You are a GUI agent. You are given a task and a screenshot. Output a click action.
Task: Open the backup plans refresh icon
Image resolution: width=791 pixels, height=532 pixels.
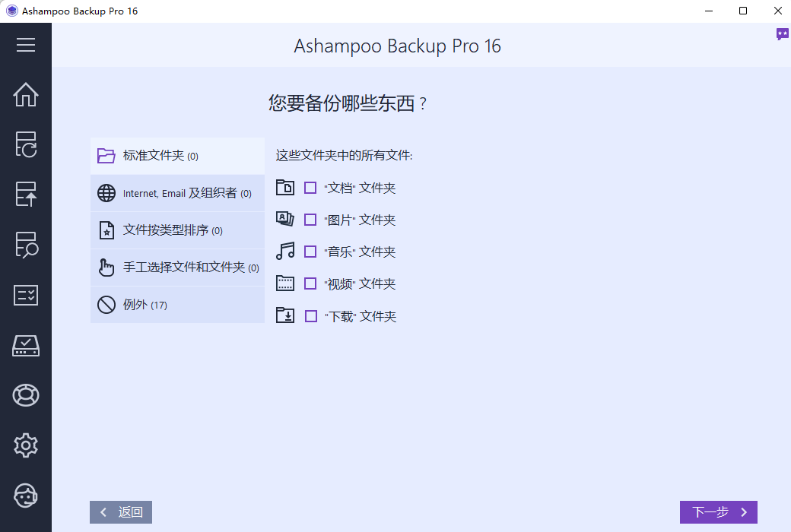point(26,144)
